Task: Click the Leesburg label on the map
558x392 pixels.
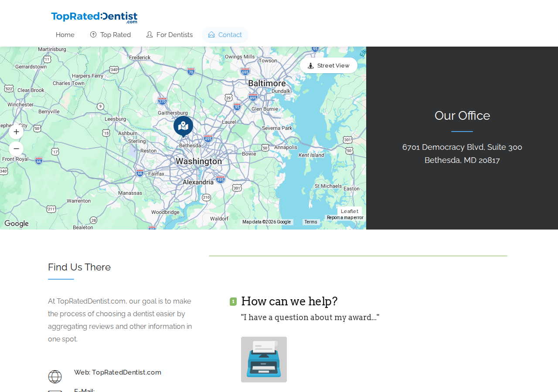Action: 115,118
